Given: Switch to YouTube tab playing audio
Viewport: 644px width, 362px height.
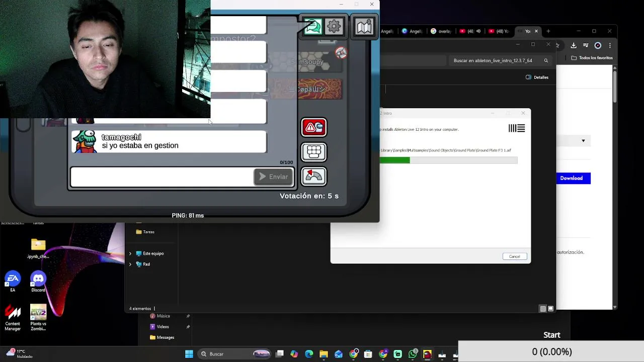Looking at the screenshot, I should pos(470,31).
